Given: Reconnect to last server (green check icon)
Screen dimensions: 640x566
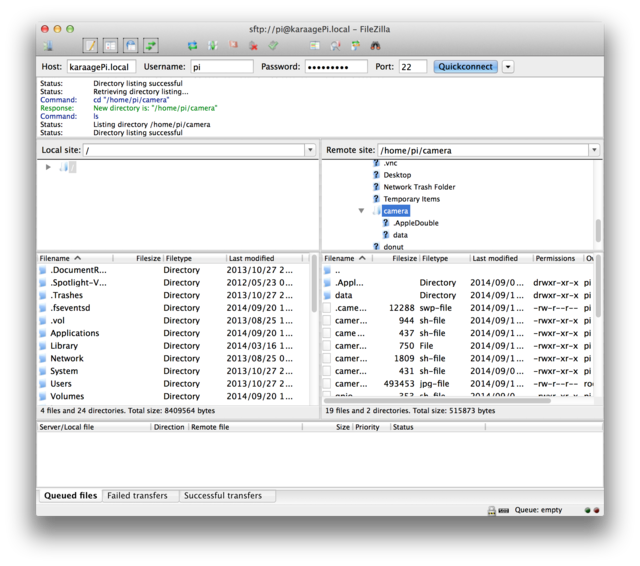Looking at the screenshot, I should click(x=273, y=45).
